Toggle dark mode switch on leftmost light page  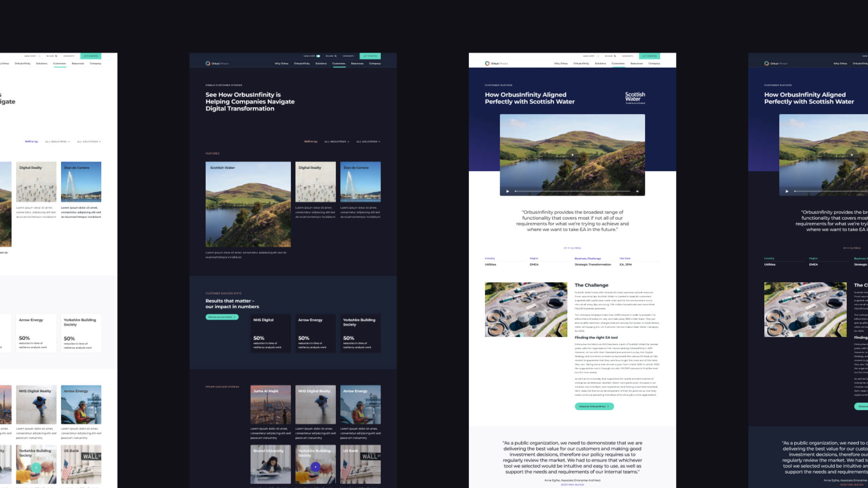(x=39, y=56)
